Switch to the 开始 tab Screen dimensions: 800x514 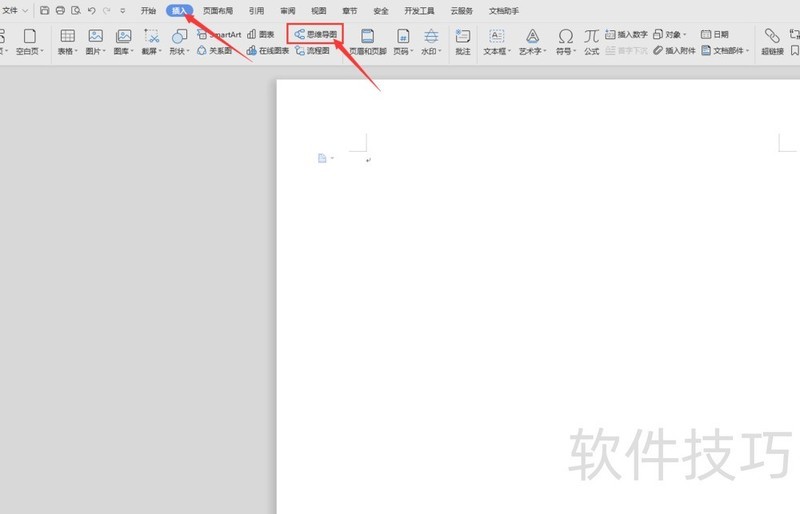[148, 11]
